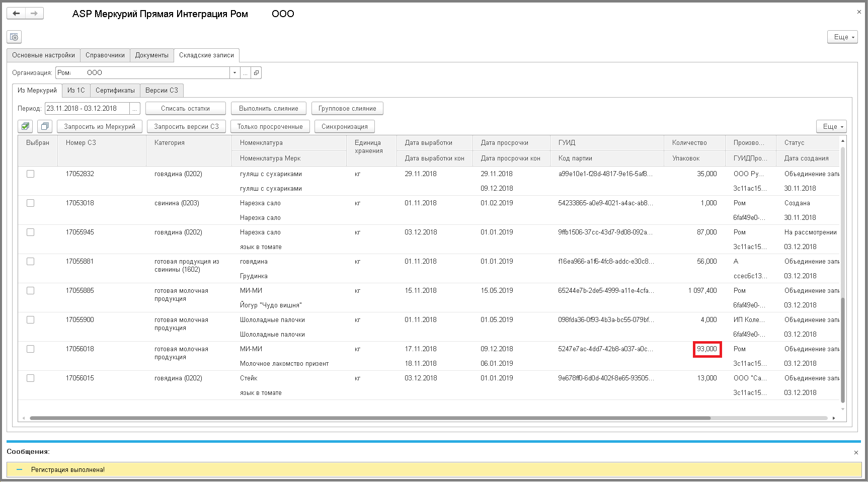Viewport: 868px width, 482px height.
Task: Toggle the checkbox for row 17056018
Action: pos(31,349)
